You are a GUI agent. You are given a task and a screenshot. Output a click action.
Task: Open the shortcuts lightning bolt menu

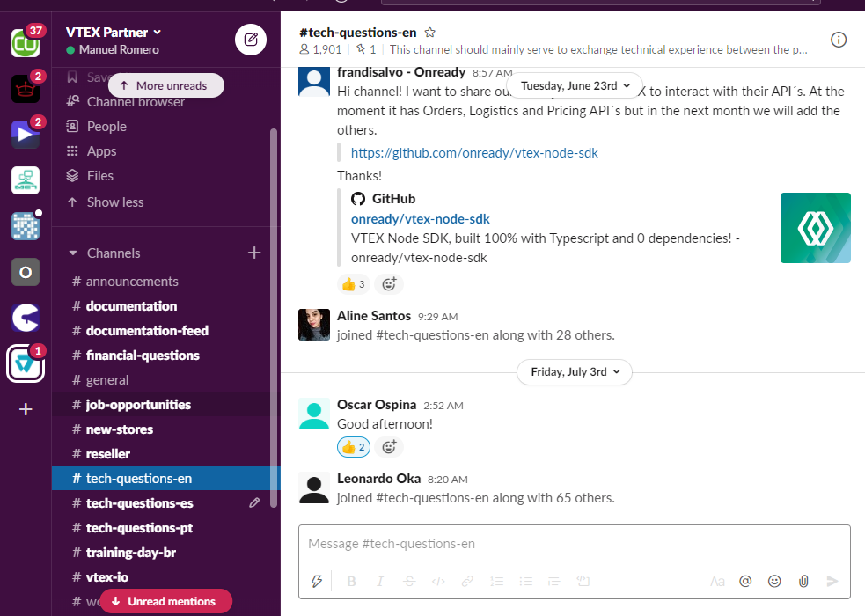317,581
